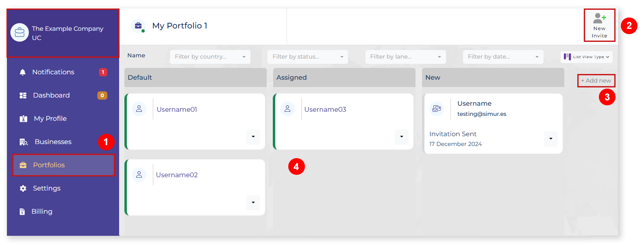This screenshot has width=644, height=248.
Task: Click the My Portfolio 1 briefcase icon
Action: click(138, 26)
